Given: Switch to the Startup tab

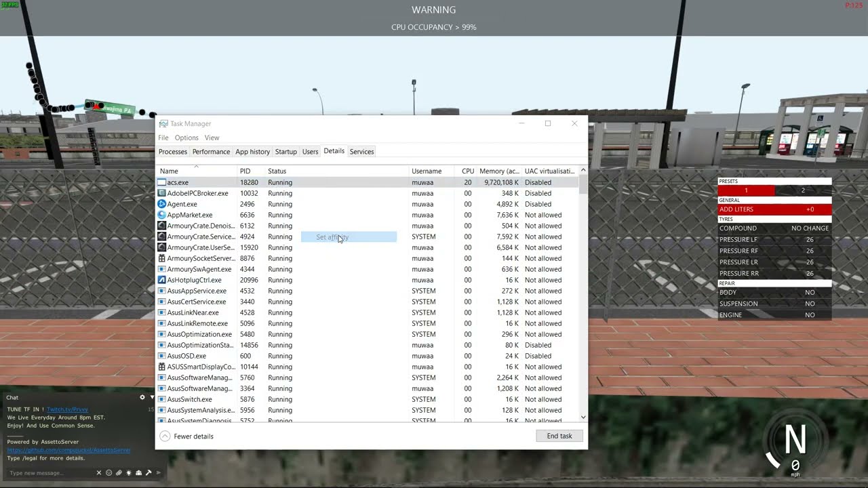Looking at the screenshot, I should point(286,152).
